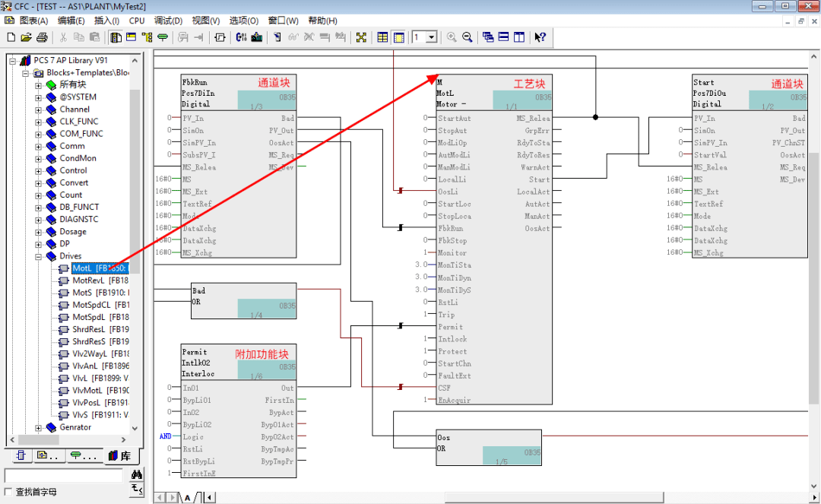This screenshot has height=504, width=821.
Task: Enable the 查找首字母 checkbox
Action: point(9,492)
